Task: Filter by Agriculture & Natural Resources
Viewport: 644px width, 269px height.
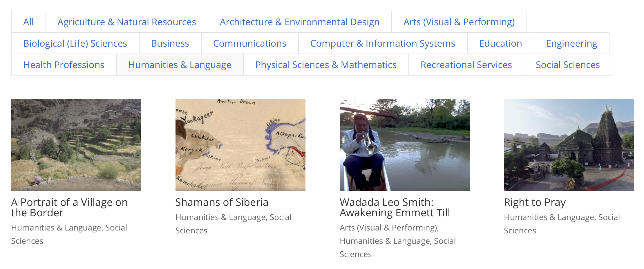Action: pyautogui.click(x=127, y=22)
